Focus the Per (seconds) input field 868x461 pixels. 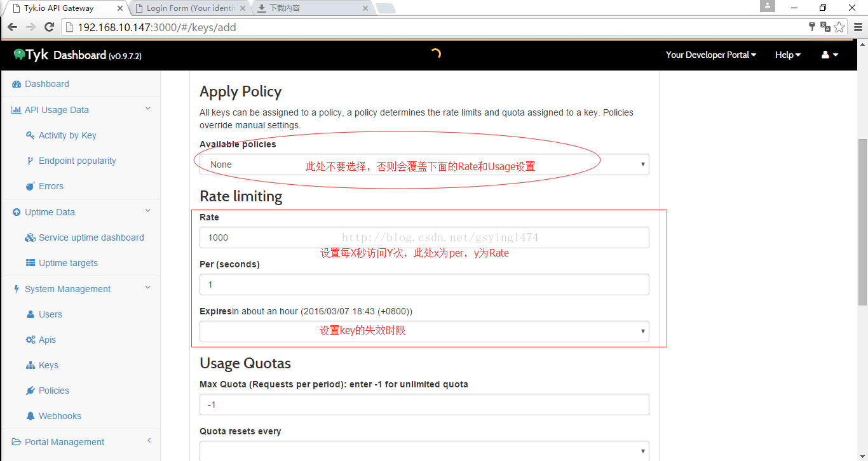(424, 284)
